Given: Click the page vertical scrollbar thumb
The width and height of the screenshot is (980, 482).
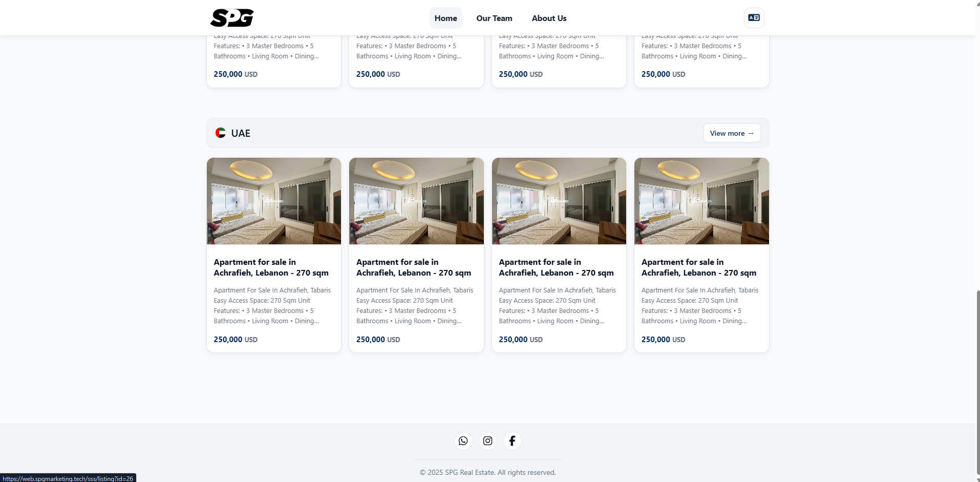Looking at the screenshot, I should coord(977,384).
